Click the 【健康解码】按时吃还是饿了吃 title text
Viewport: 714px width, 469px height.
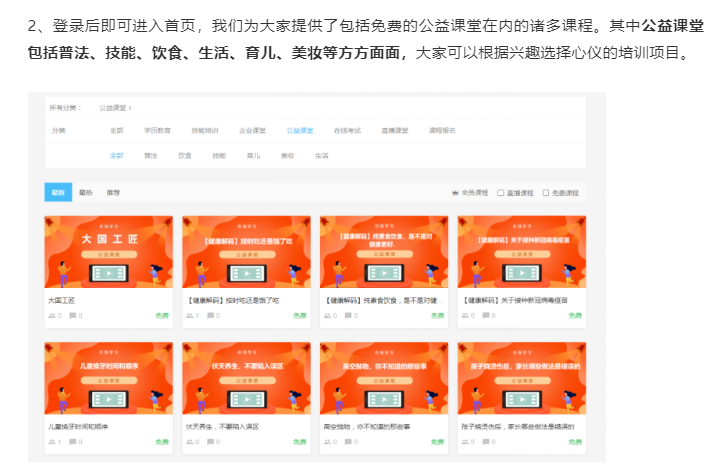(x=233, y=301)
